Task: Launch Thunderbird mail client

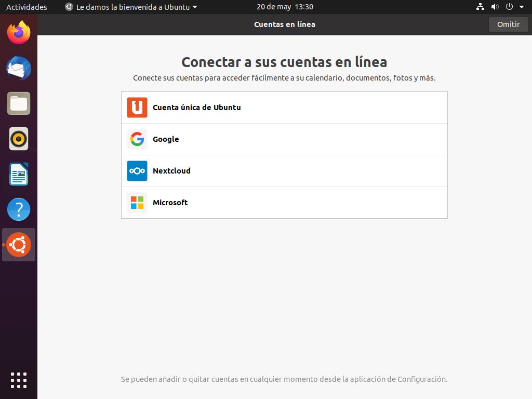Action: tap(19, 68)
